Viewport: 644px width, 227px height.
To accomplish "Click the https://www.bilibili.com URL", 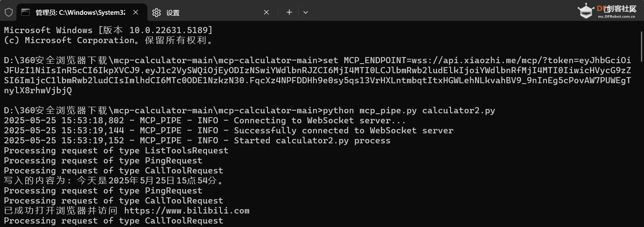I will (x=187, y=211).
